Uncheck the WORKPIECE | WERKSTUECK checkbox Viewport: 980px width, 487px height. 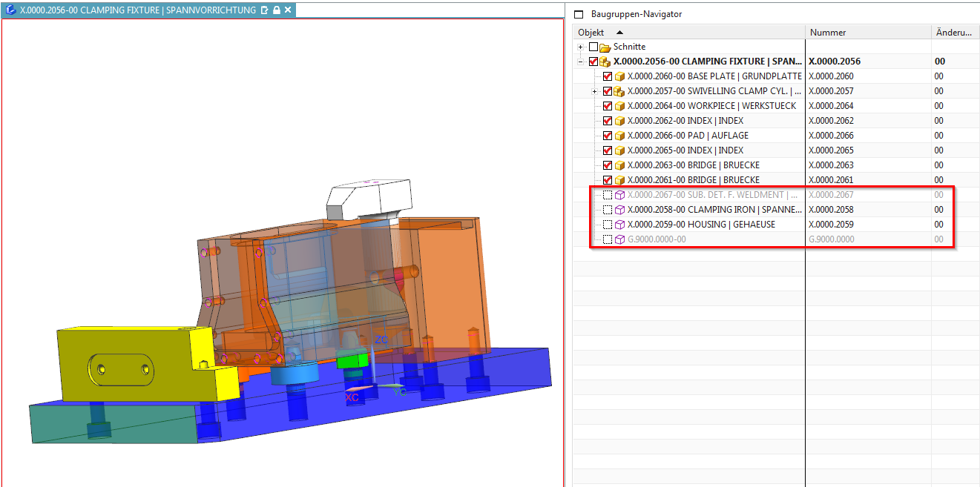[608, 106]
